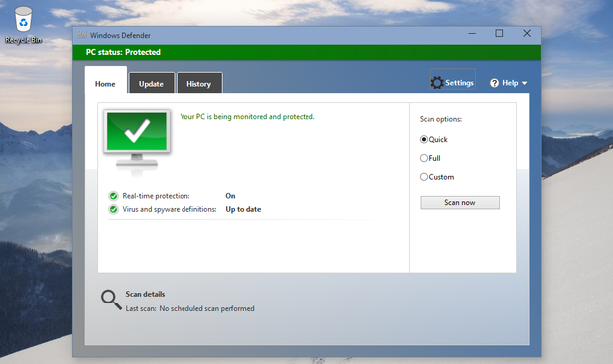This screenshot has height=364, width=613.
Task: Click the 'Scan details' heading
Action: (x=145, y=294)
